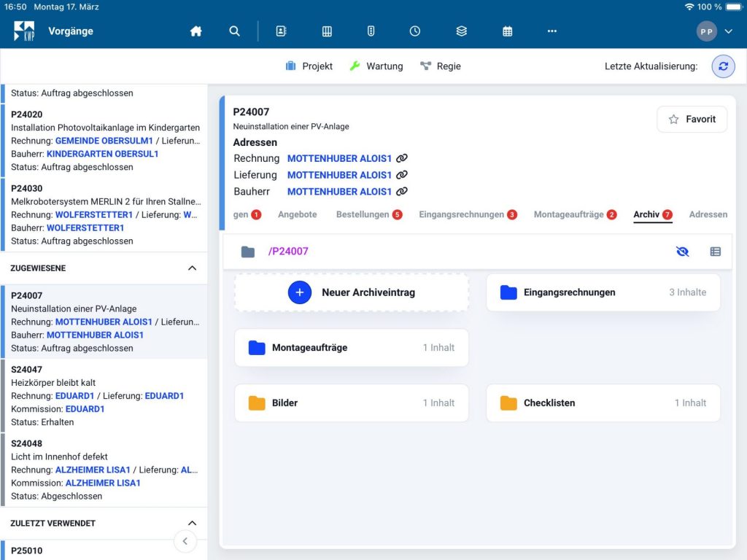The height and width of the screenshot is (560, 747).
Task: Open the traffic-light device icon in navbar
Action: pos(371,31)
